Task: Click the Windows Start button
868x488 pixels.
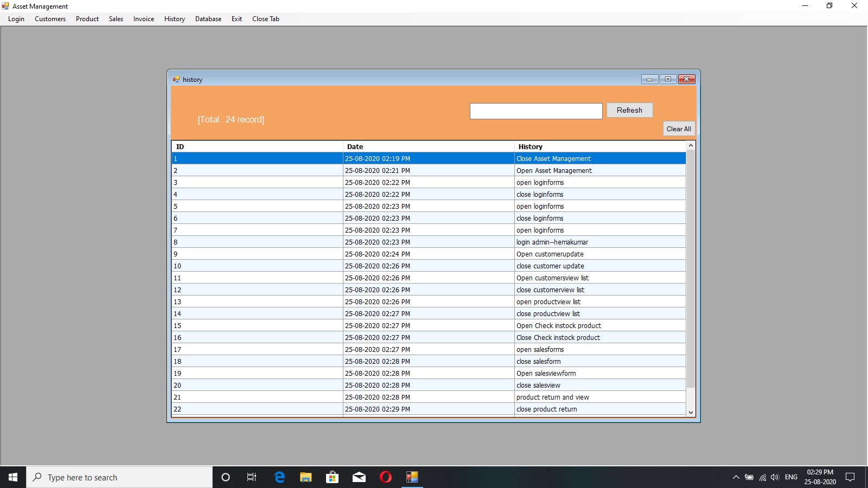Action: click(13, 477)
